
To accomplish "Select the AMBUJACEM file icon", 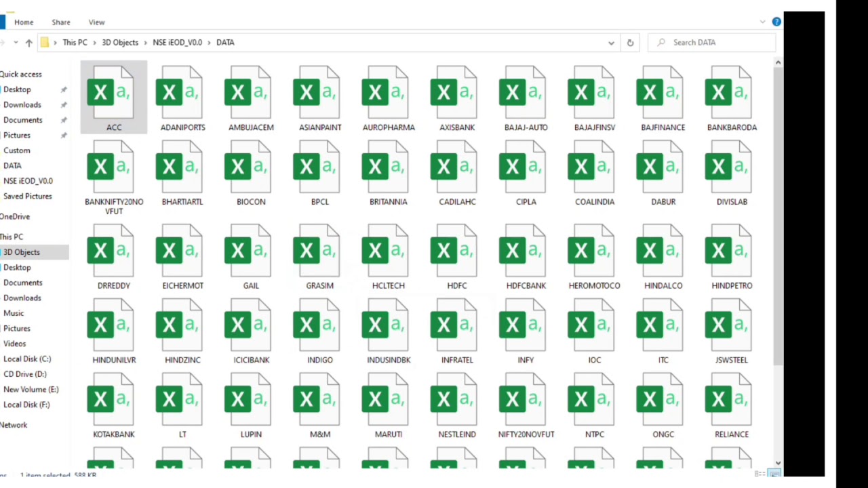I will point(247,91).
